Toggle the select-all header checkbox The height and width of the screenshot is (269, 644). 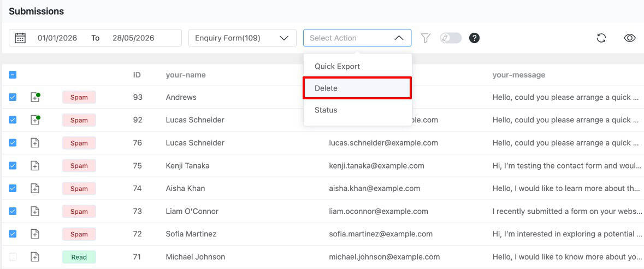click(13, 75)
